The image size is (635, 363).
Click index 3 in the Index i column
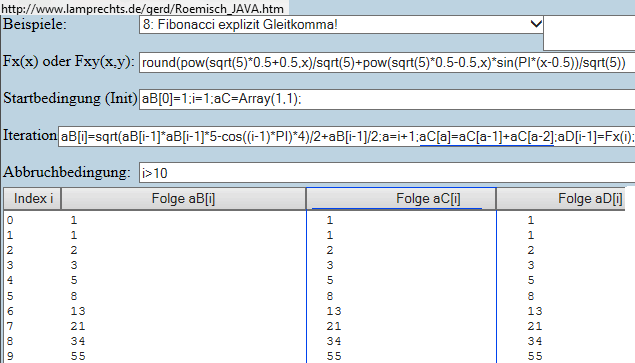(10, 265)
